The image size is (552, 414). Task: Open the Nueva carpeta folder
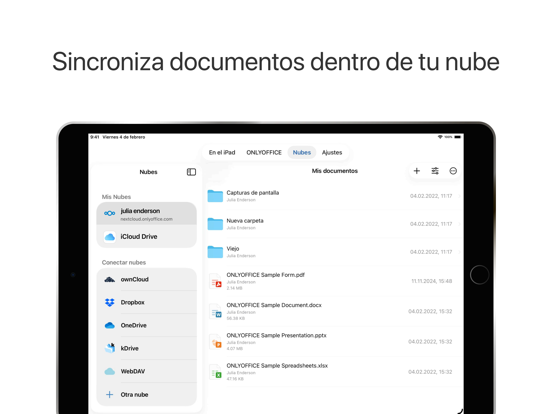pyautogui.click(x=245, y=221)
